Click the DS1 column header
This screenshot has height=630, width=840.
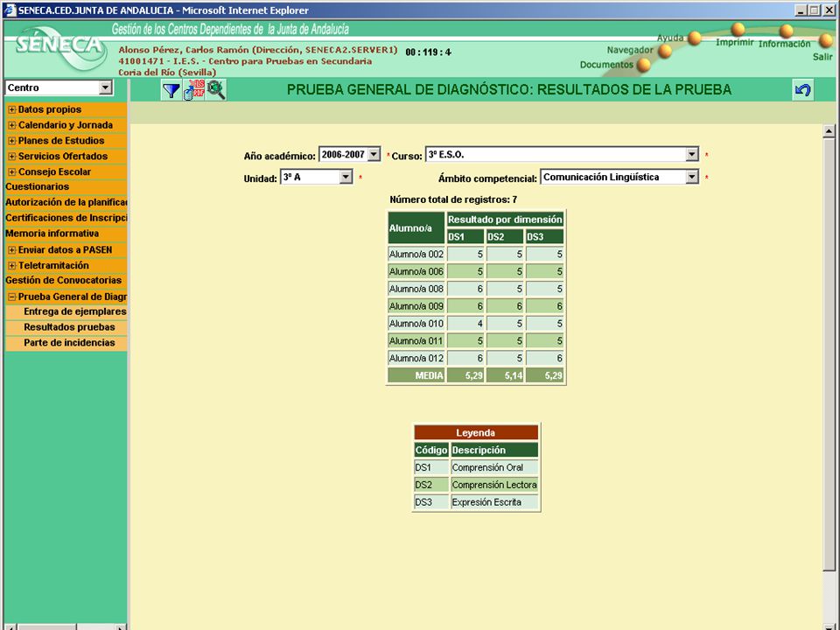465,237
